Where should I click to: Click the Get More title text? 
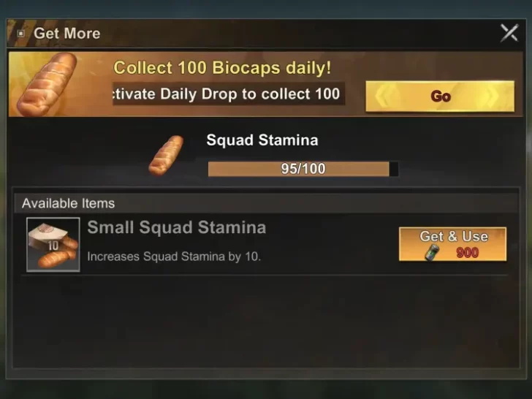coord(66,34)
